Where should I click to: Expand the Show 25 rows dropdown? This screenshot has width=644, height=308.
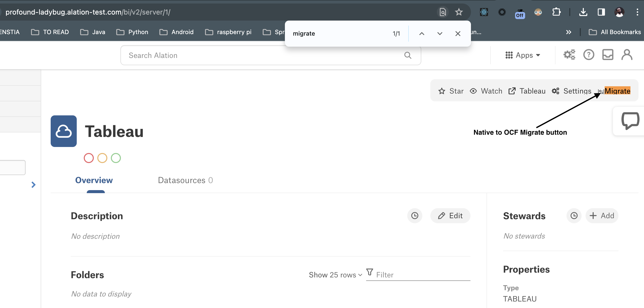[336, 275]
